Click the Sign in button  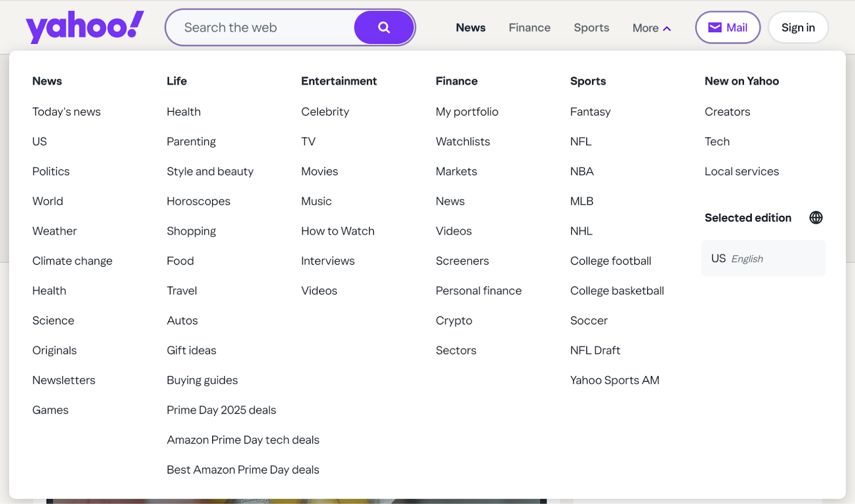coord(797,27)
